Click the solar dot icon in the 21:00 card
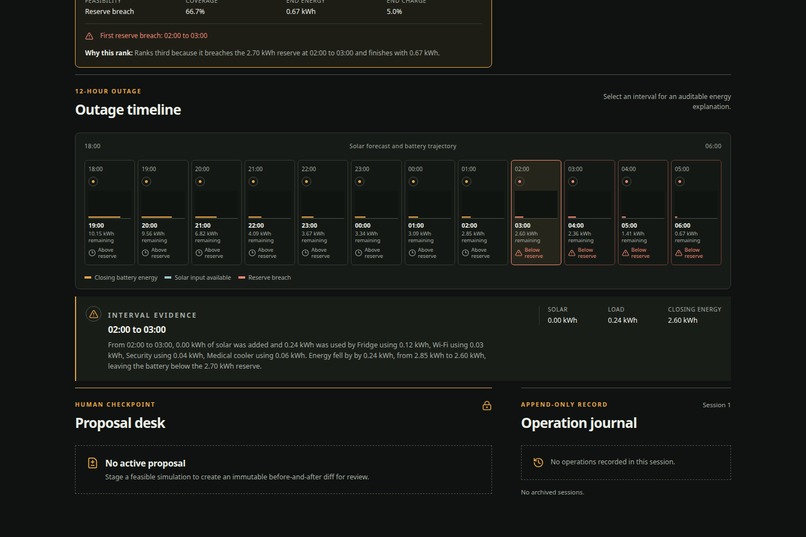This screenshot has width=806, height=537. tap(253, 181)
